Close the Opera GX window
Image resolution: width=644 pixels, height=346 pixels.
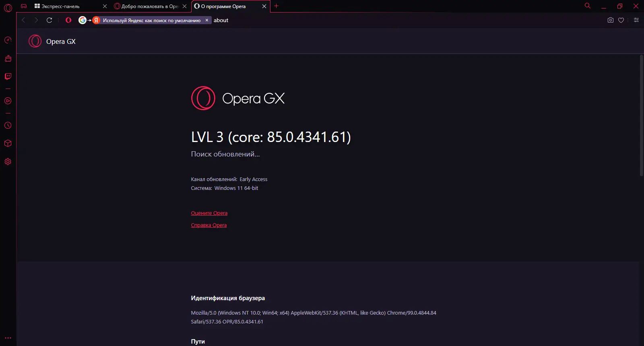pos(636,6)
